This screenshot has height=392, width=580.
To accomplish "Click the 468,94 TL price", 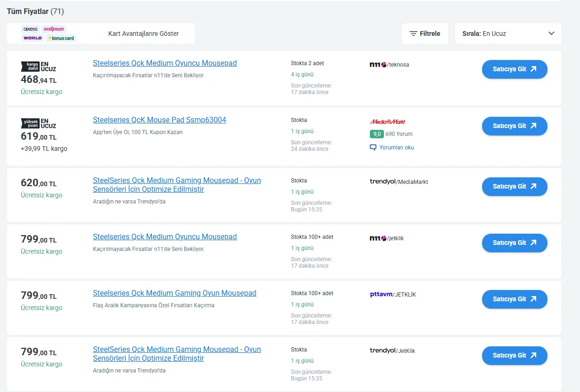I will coord(39,80).
